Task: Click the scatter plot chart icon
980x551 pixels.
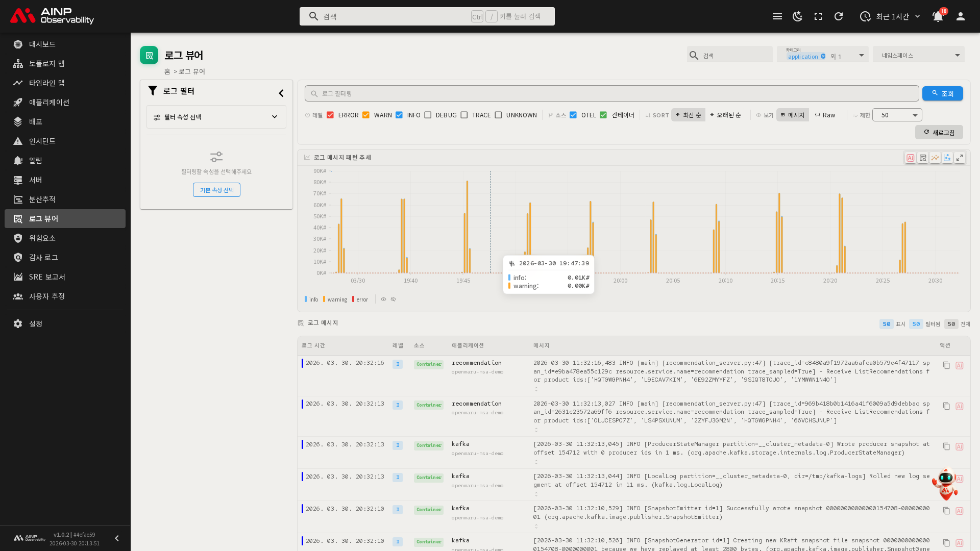Action: point(947,158)
